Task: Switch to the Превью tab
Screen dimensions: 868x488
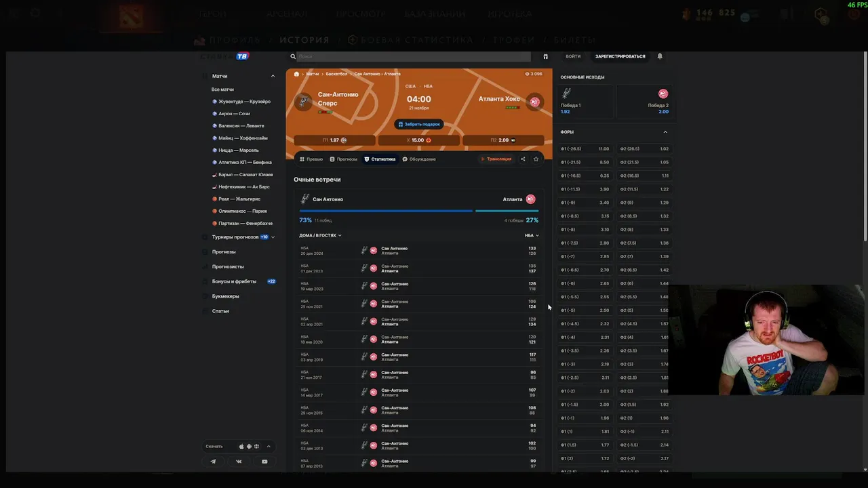Action: pyautogui.click(x=311, y=159)
